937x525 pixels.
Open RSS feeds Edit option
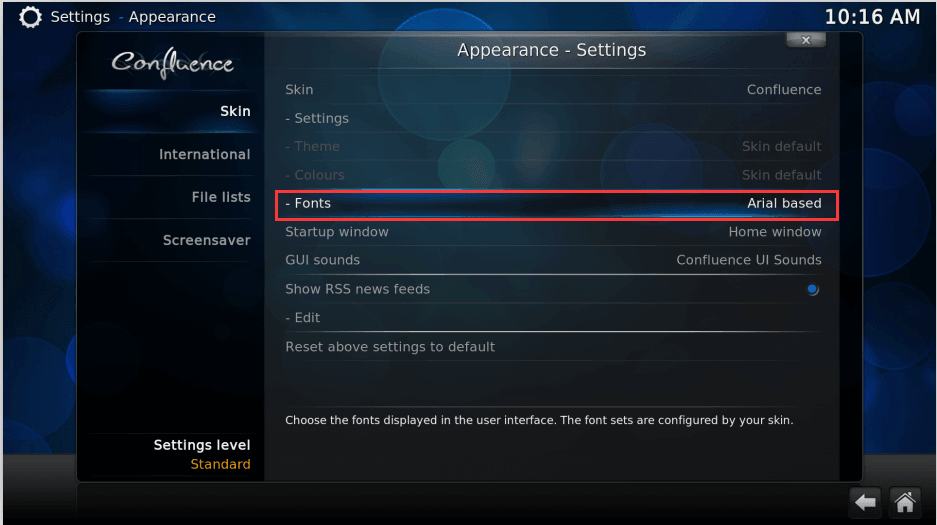[x=552, y=318]
